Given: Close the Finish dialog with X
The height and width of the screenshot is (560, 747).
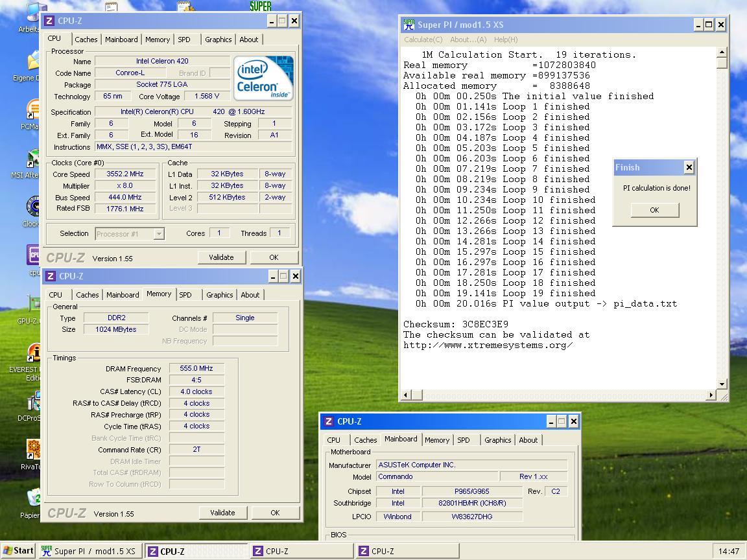Looking at the screenshot, I should (689, 167).
